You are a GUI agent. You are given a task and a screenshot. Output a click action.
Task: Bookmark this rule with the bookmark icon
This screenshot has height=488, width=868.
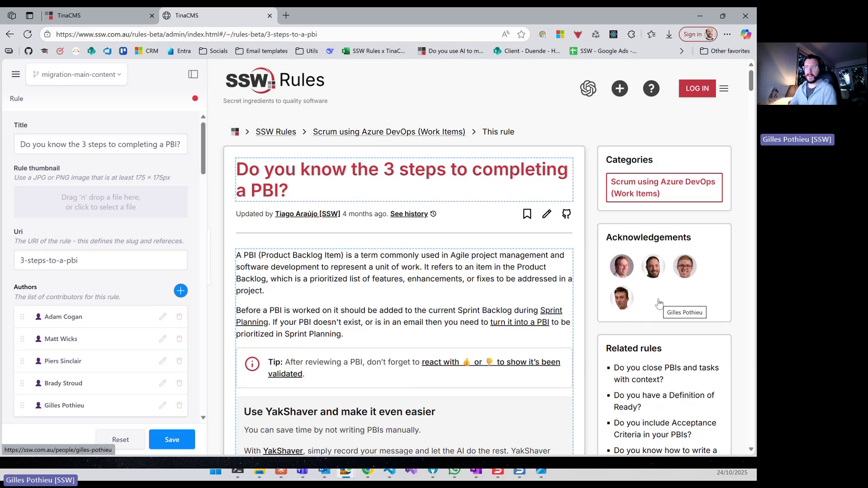(x=527, y=214)
